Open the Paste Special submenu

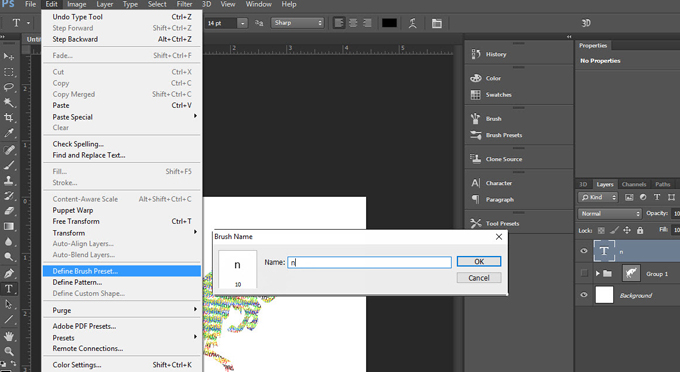pyautogui.click(x=122, y=117)
